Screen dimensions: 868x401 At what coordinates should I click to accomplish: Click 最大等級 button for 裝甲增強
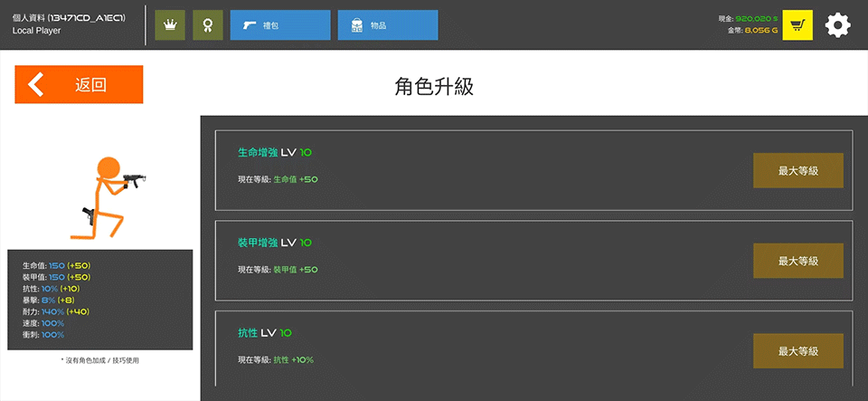[798, 261]
